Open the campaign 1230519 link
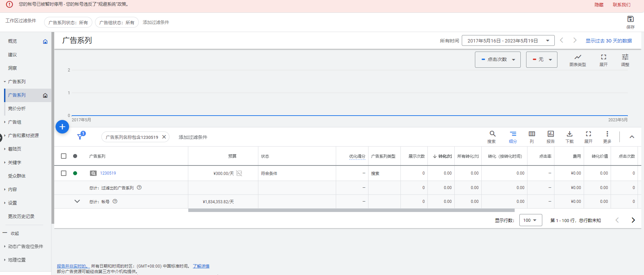The width and height of the screenshot is (644, 275). 108,173
